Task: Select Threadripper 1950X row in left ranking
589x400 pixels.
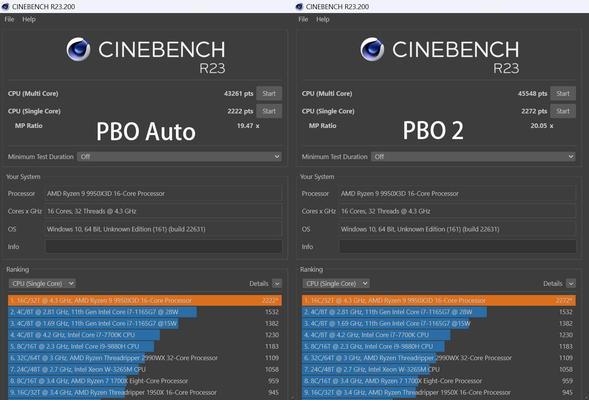Action: point(145,392)
